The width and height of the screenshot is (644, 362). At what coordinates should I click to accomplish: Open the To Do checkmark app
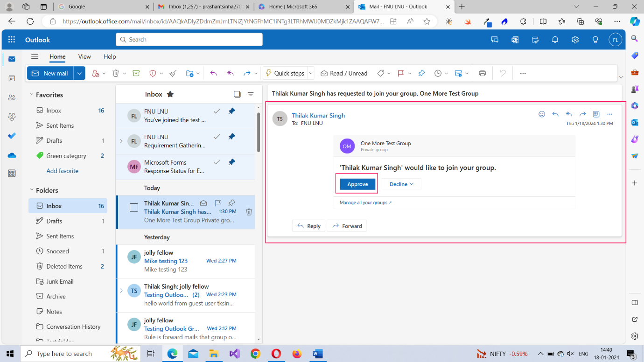pyautogui.click(x=12, y=136)
